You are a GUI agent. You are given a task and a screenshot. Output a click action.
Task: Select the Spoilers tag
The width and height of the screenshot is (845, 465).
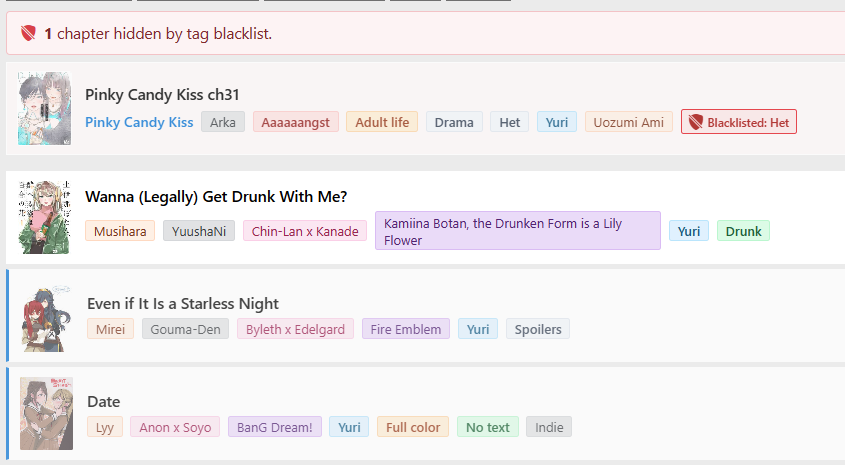(x=538, y=329)
